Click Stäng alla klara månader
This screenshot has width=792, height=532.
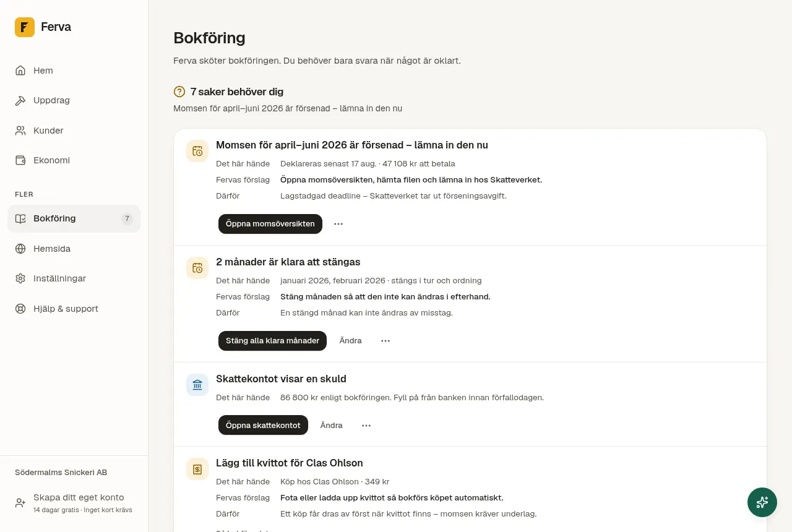(272, 341)
